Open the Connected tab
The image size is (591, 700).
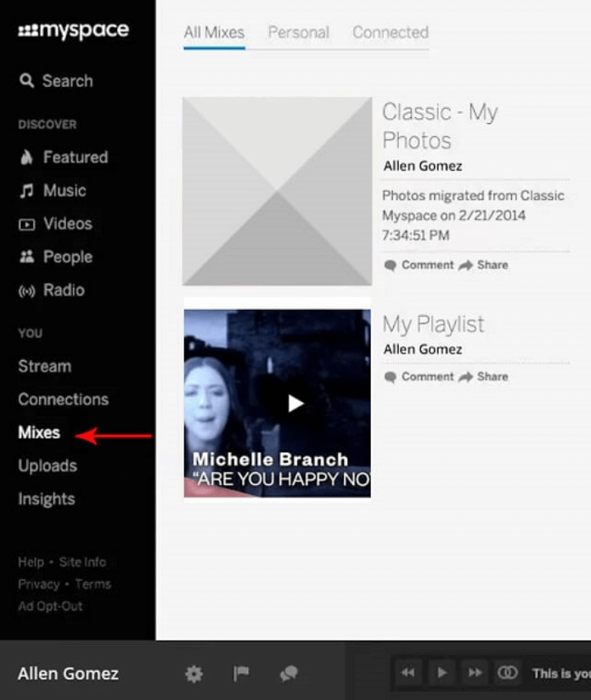coord(390,32)
